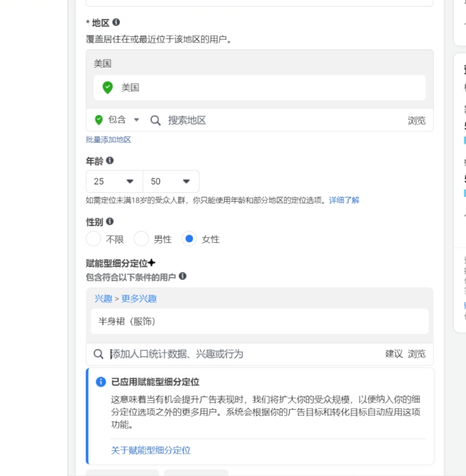Open the 包含 location inclusion dropdown

coord(117,120)
